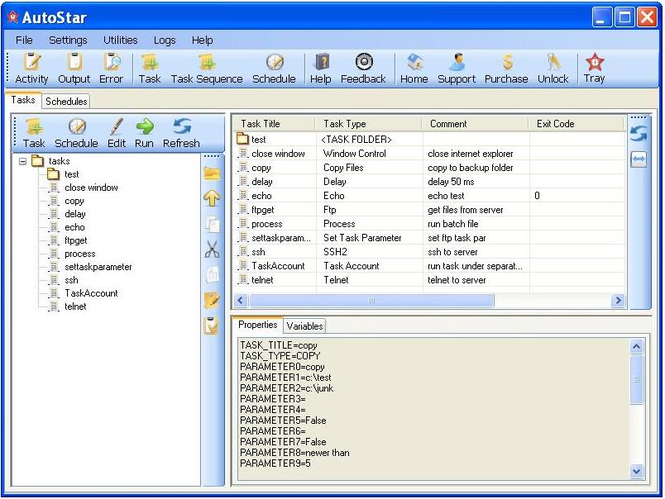Click the paste icon in vertical strip

click(x=212, y=275)
